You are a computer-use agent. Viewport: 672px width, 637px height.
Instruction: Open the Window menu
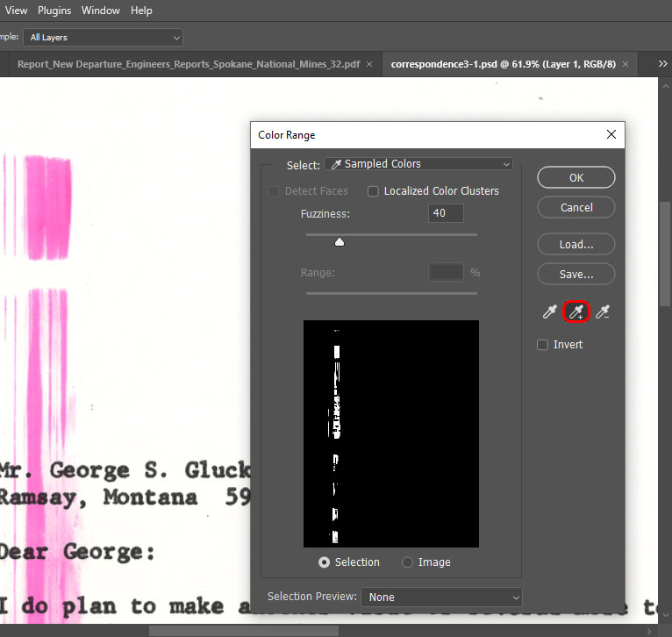[101, 11]
